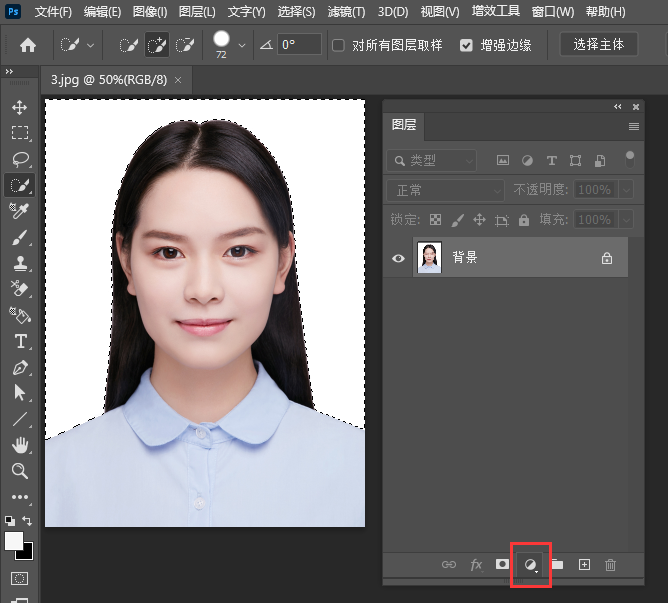This screenshot has width=668, height=603.
Task: Hide the 背景 layer using eye icon
Action: (x=398, y=258)
